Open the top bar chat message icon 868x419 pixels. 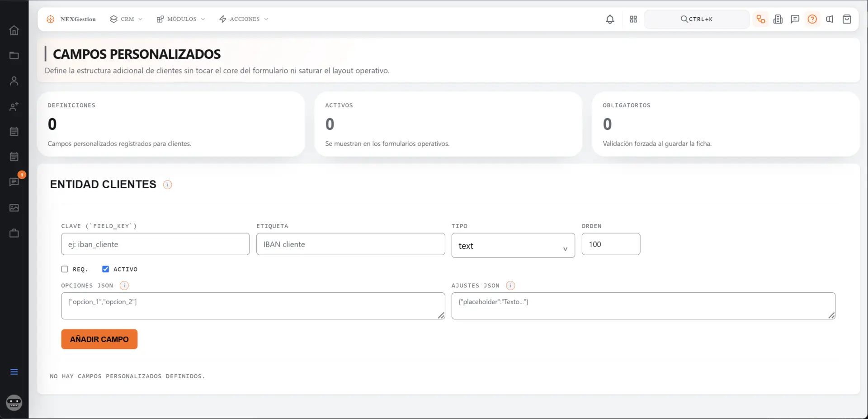(x=795, y=19)
